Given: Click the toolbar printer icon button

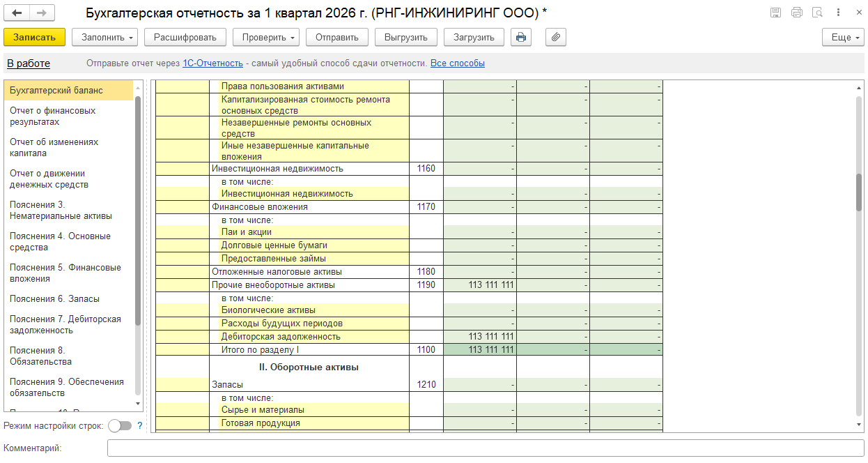Looking at the screenshot, I should click(x=521, y=38).
